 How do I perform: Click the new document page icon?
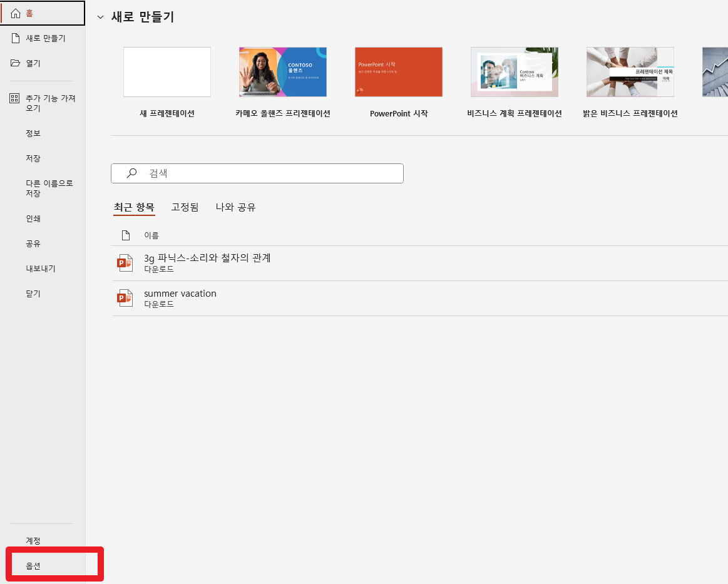click(15, 38)
